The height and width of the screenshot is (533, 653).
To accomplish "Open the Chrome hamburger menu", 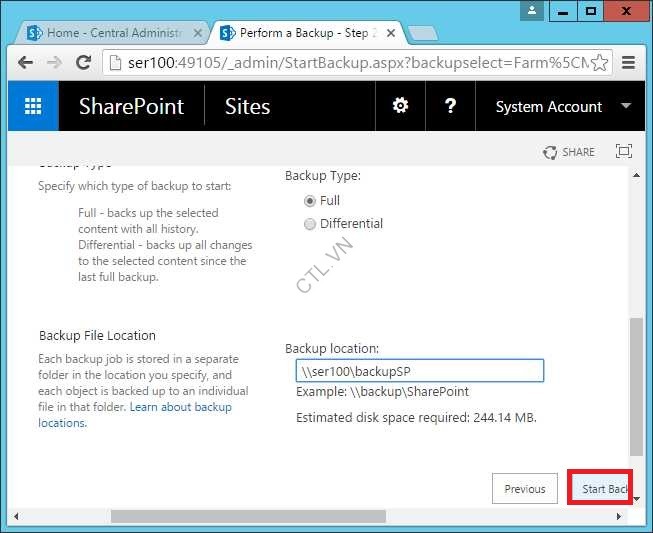I will click(628, 63).
